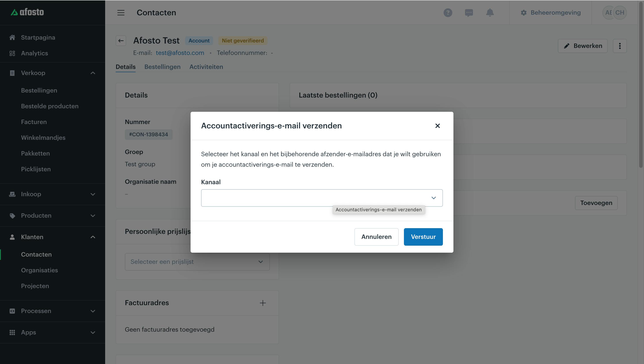Go back with the arrow icon
The height and width of the screenshot is (364, 644).
coord(121,40)
